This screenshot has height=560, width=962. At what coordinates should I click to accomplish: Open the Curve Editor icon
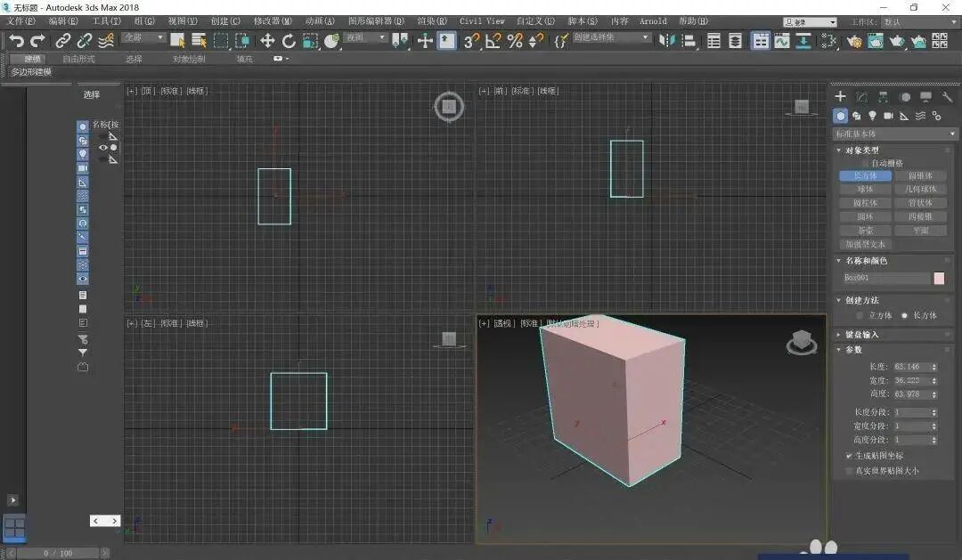[782, 40]
